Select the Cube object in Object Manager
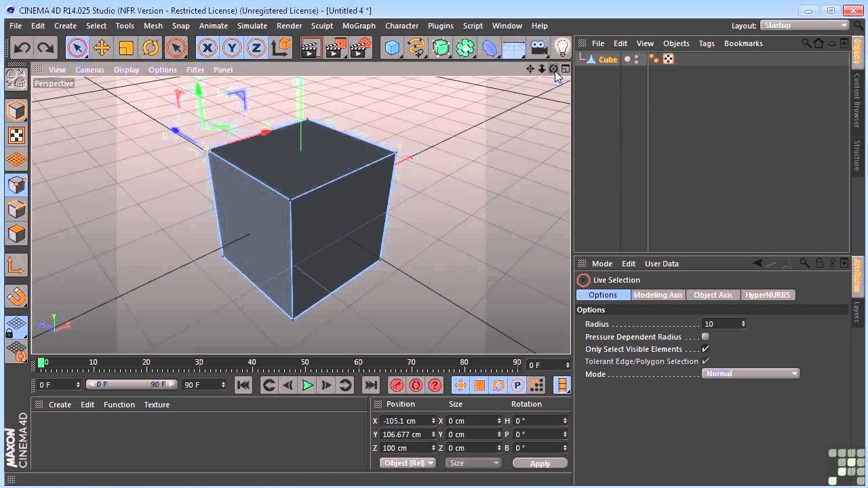 (608, 60)
